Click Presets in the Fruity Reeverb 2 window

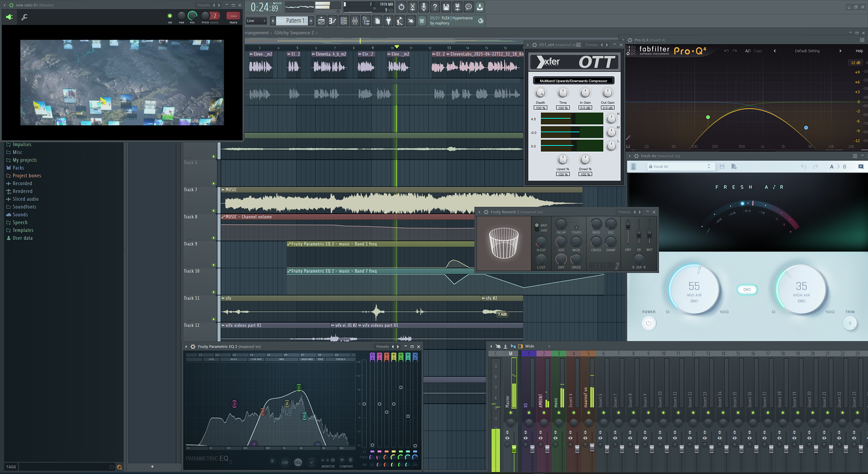click(x=624, y=212)
